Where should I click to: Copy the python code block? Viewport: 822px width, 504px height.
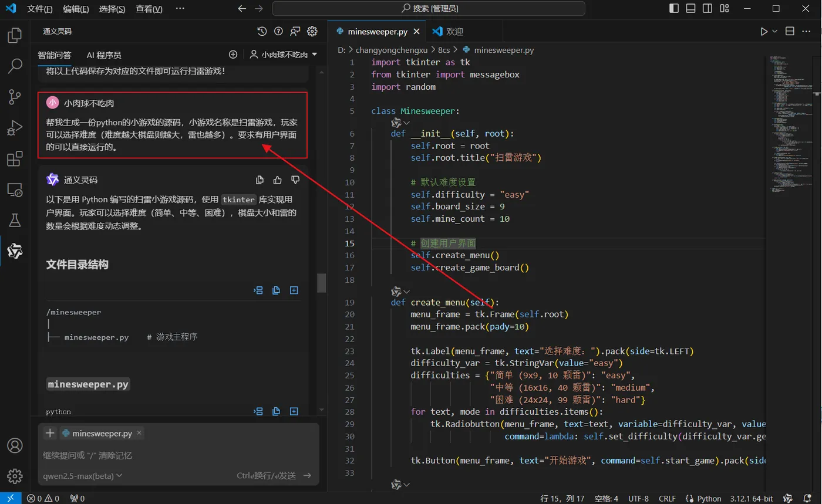tap(276, 411)
